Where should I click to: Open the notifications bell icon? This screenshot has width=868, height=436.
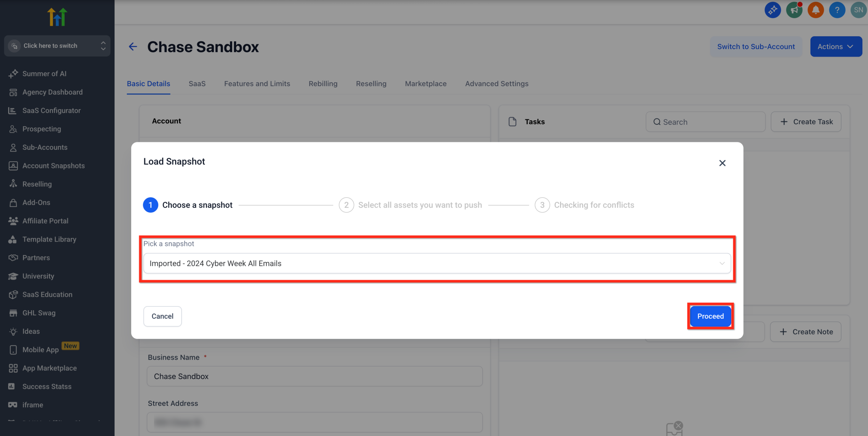815,10
